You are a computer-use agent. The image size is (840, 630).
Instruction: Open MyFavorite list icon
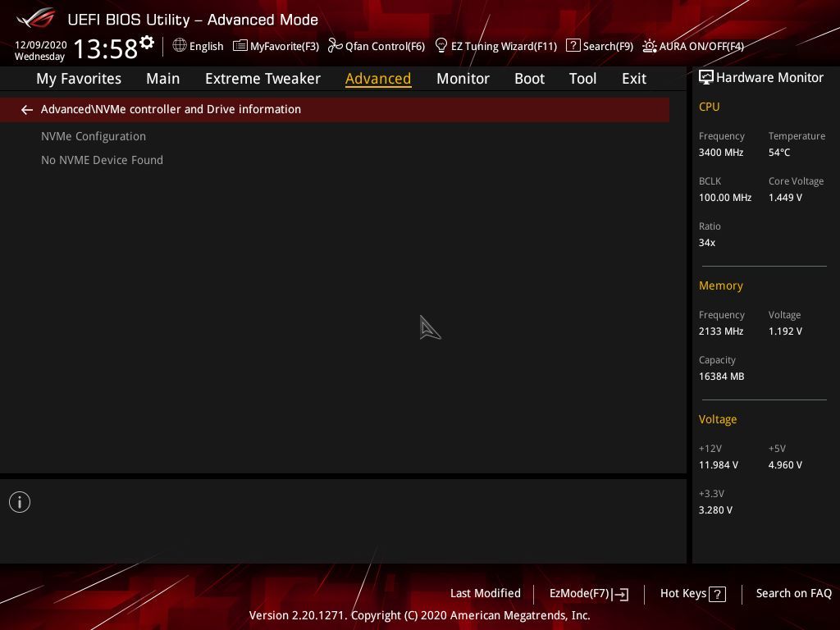(240, 46)
